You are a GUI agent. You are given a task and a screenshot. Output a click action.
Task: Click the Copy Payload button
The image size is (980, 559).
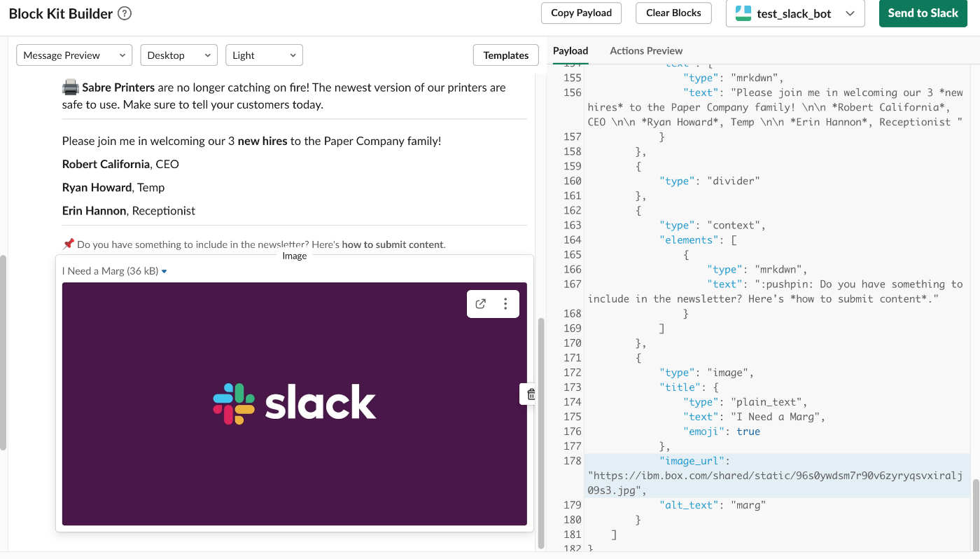coord(582,13)
